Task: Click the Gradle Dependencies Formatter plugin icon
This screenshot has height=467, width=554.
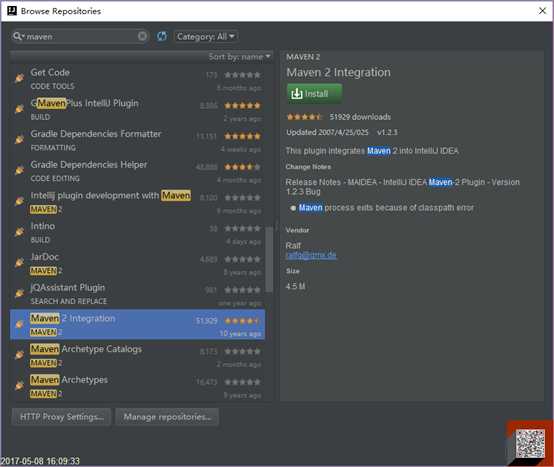Action: coord(19,139)
